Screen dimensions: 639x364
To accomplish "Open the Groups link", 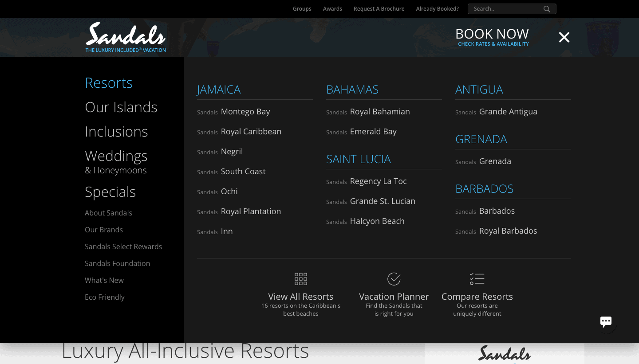I will pos(302,9).
